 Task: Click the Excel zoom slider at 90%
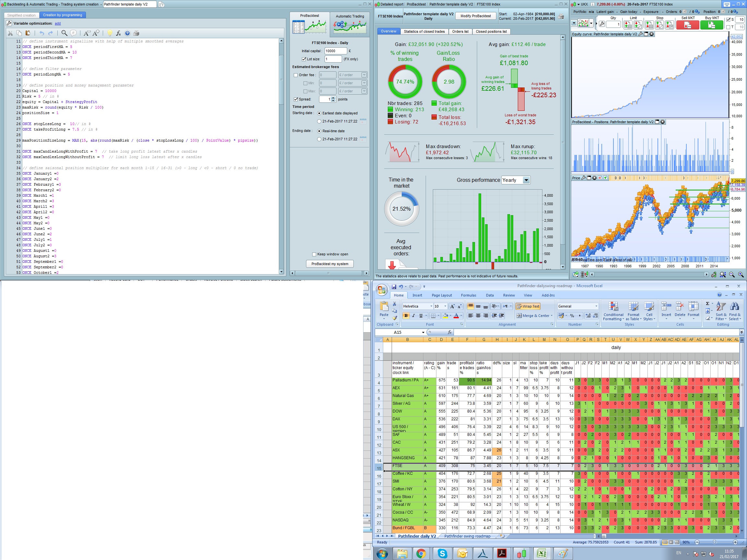pos(714,542)
